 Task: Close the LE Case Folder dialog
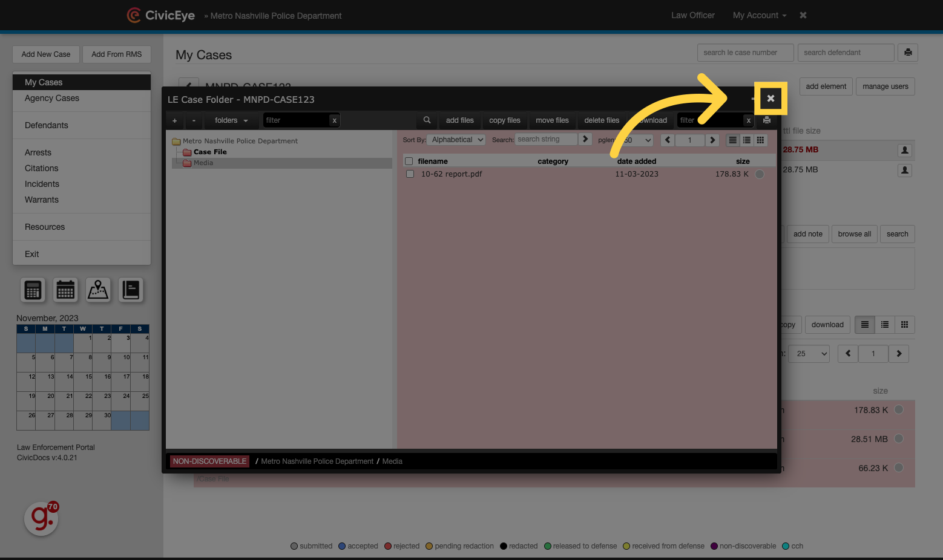(x=770, y=99)
